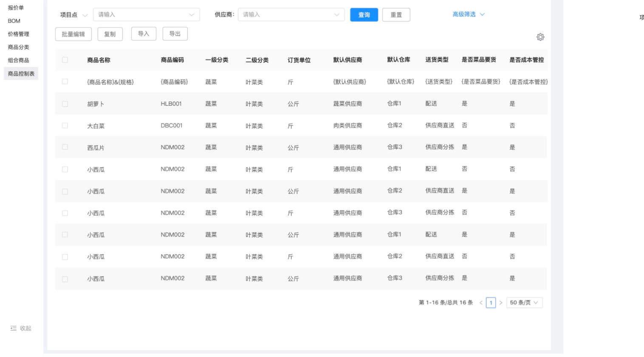This screenshot has height=357, width=644.
Task: Open BOM in the sidebar
Action: pyautogui.click(x=14, y=21)
